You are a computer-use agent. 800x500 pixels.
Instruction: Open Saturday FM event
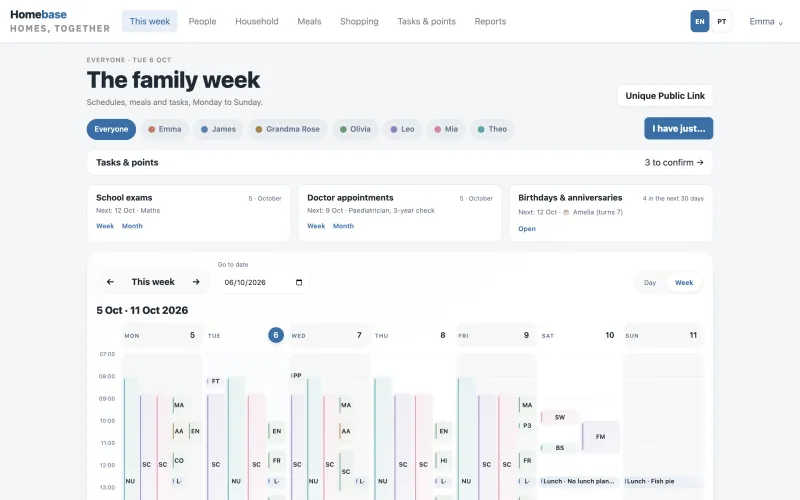pos(601,437)
